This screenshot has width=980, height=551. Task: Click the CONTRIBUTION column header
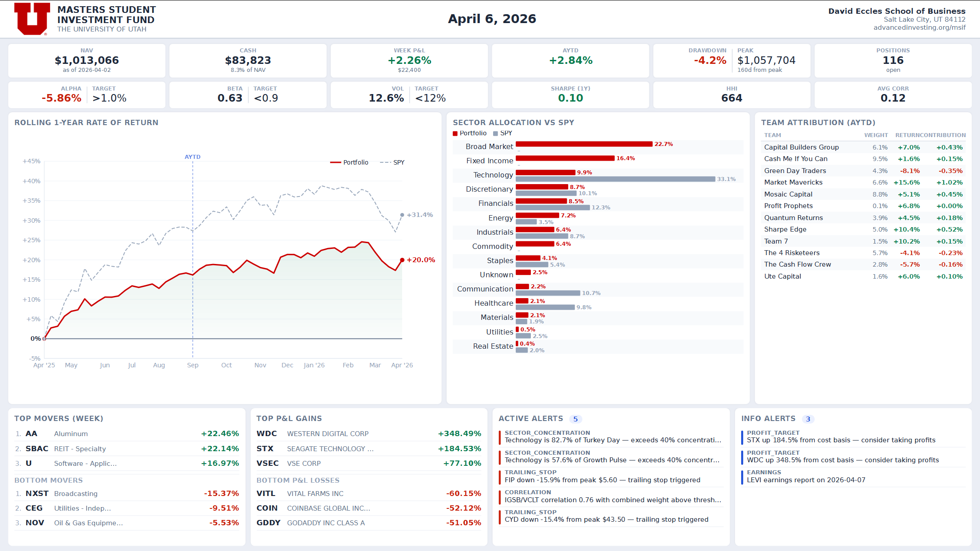click(942, 135)
